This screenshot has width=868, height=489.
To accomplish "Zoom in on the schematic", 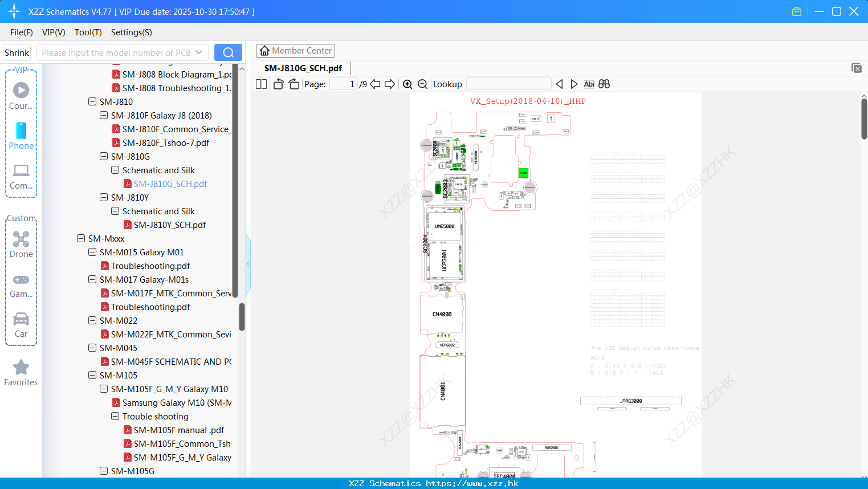I will tap(407, 84).
